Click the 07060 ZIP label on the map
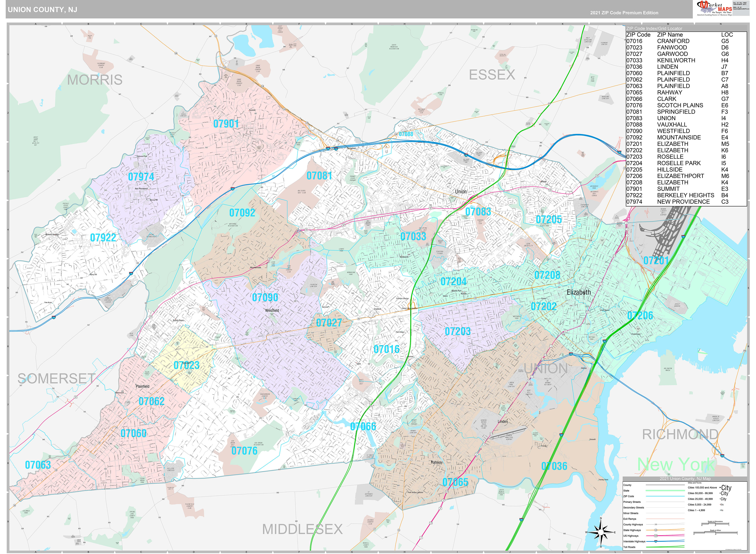This screenshot has height=554, width=756. click(133, 433)
